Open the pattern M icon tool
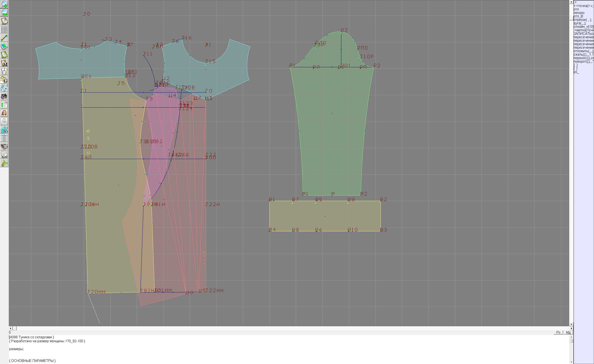This screenshot has height=364, width=594. 4,63
